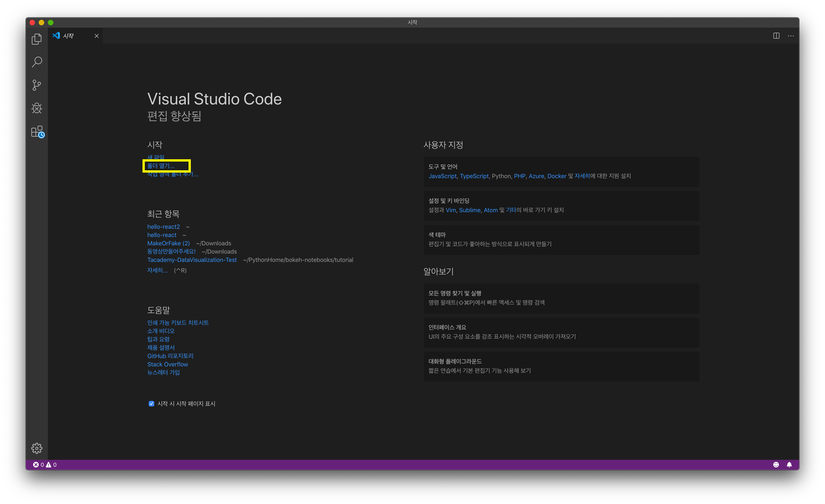The width and height of the screenshot is (825, 504).
Task: Install Sublime keybindings link
Action: pos(469,210)
